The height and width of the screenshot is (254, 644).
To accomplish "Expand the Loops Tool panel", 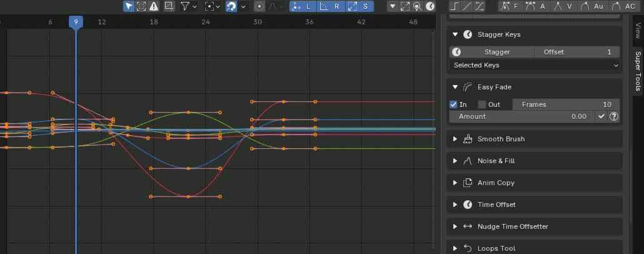I will point(455,248).
